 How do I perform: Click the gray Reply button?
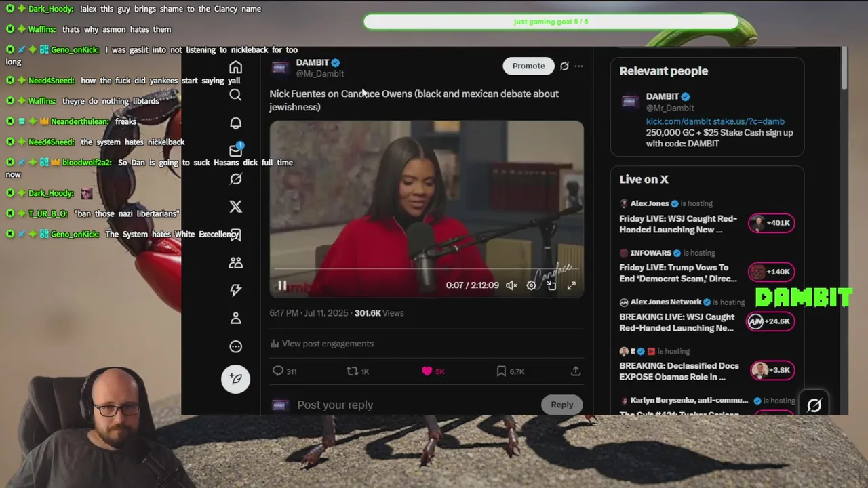pos(561,405)
